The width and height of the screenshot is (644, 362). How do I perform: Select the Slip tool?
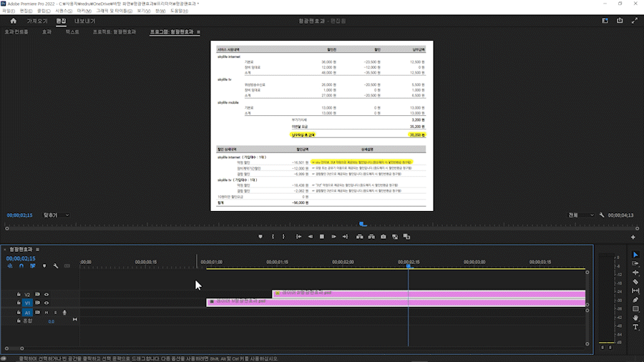click(635, 291)
